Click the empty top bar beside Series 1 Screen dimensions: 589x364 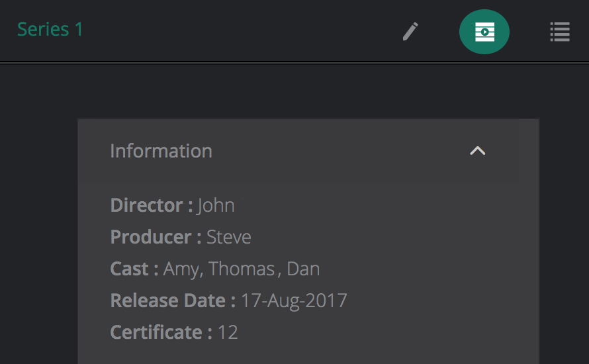238,30
